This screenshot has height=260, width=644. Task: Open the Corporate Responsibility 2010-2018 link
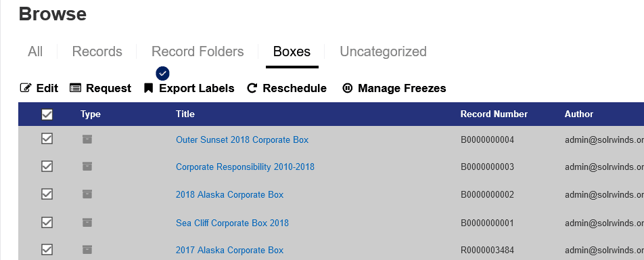[245, 167]
